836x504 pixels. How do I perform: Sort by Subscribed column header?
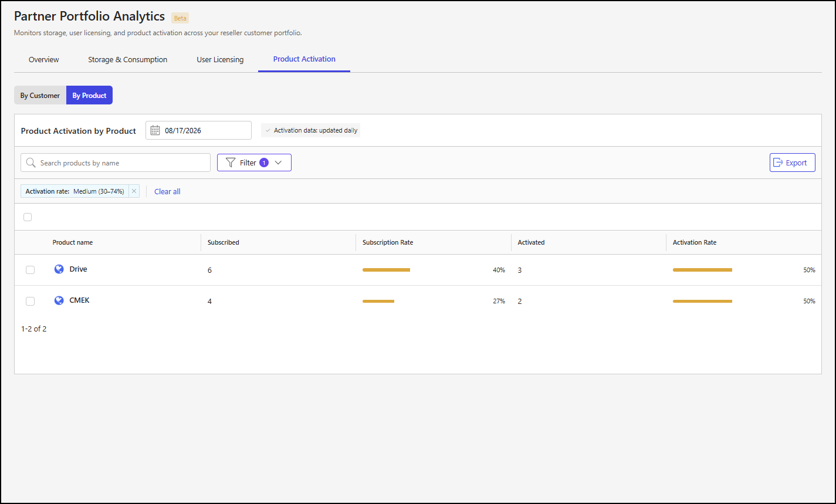(x=224, y=242)
